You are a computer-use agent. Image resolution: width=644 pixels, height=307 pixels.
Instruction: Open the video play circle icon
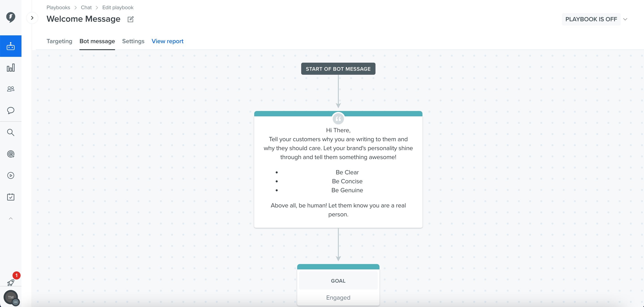[x=11, y=175]
